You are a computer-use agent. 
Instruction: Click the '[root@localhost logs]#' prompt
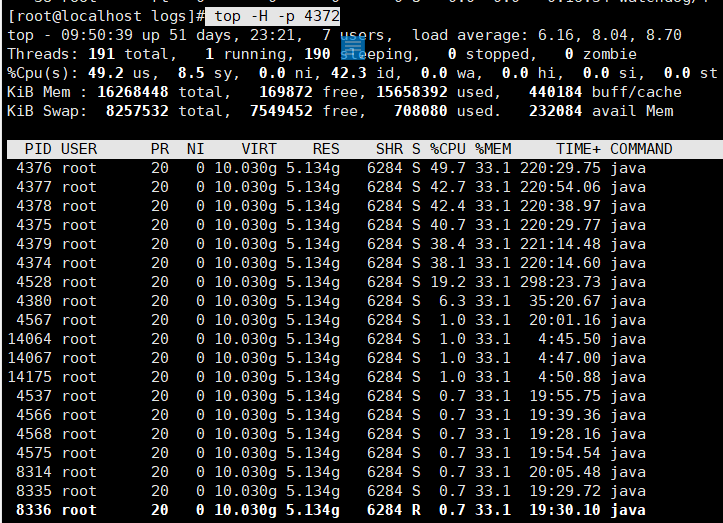tap(107, 16)
